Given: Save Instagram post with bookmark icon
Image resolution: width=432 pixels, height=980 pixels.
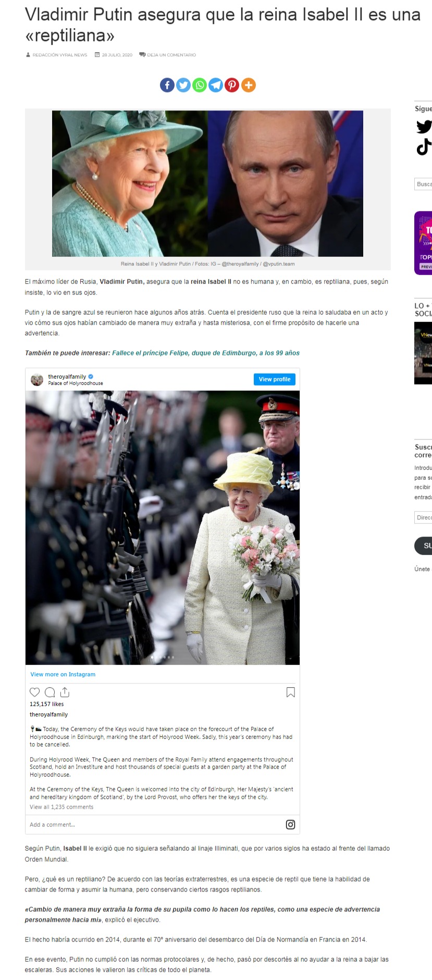Looking at the screenshot, I should point(291,692).
